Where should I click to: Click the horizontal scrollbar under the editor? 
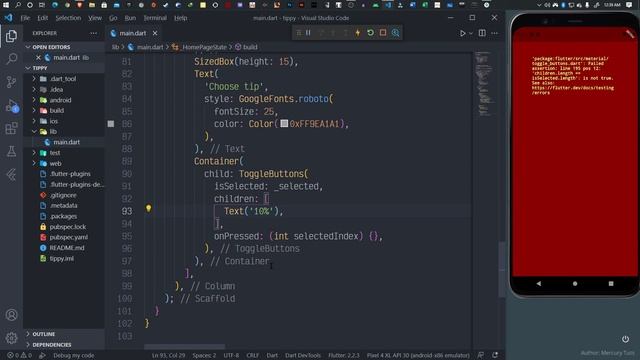click(184, 347)
